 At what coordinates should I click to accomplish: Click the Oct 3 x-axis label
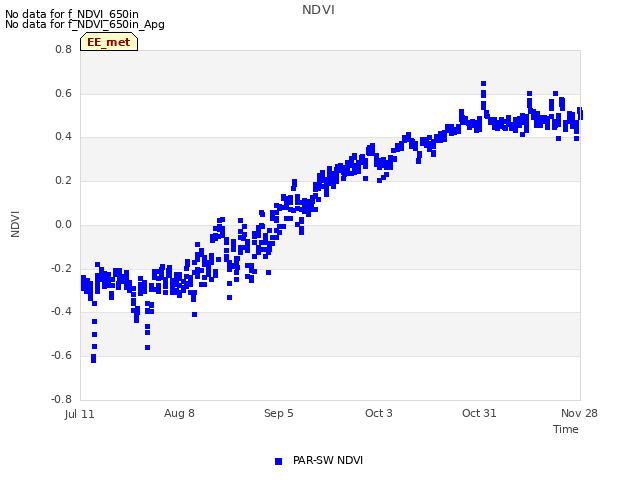tap(379, 413)
